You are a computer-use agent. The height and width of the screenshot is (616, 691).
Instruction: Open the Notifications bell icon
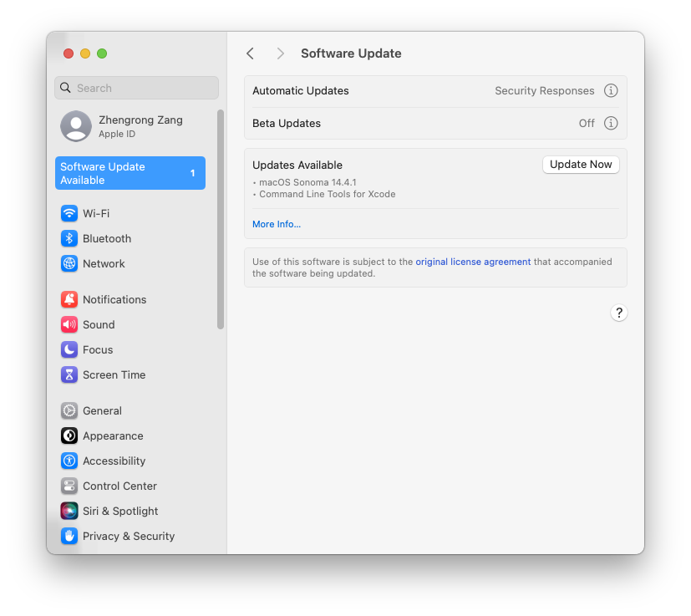coord(69,299)
